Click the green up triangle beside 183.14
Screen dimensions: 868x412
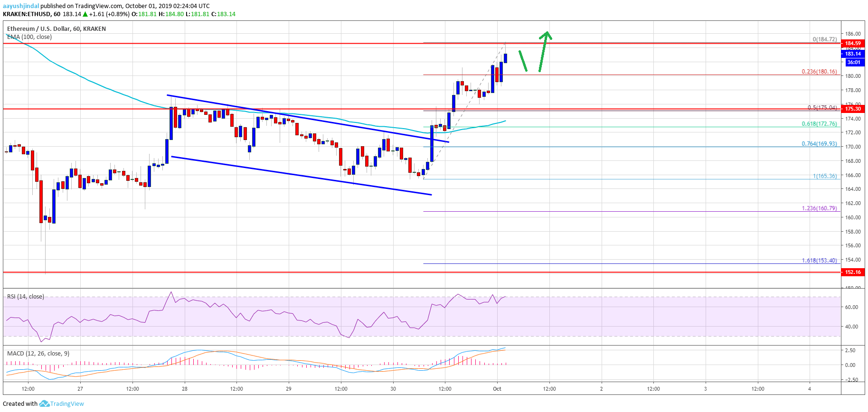(x=85, y=14)
